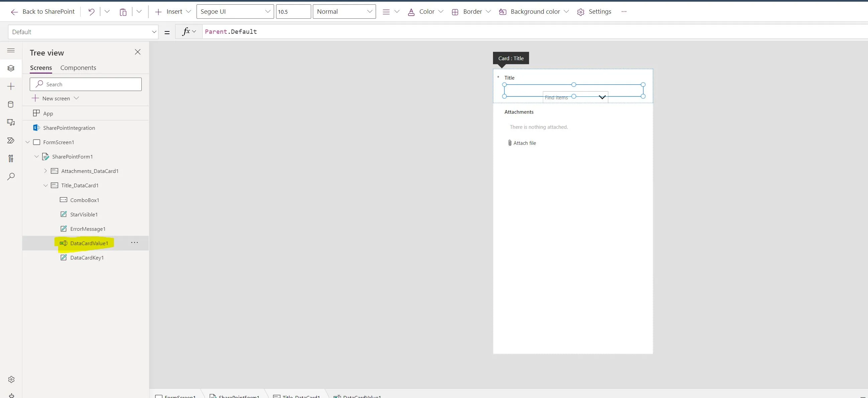Open the Variables panel icon
Screen dimensions: 868x398
point(11,159)
